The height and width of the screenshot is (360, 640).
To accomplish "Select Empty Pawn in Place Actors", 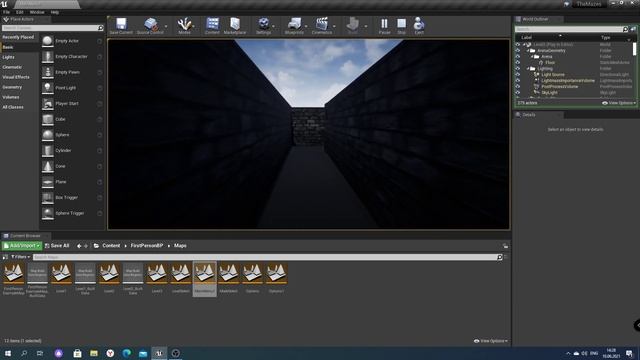I will [72, 72].
